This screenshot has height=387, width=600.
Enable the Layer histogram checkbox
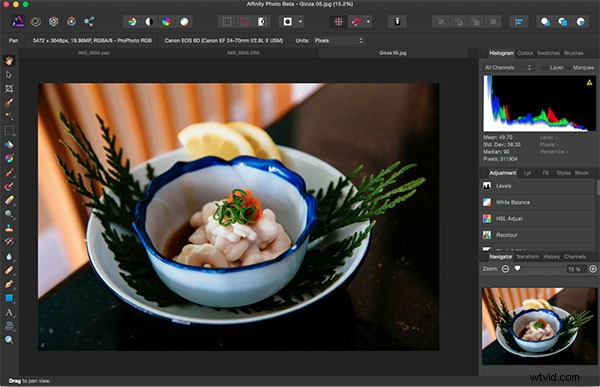[545, 68]
